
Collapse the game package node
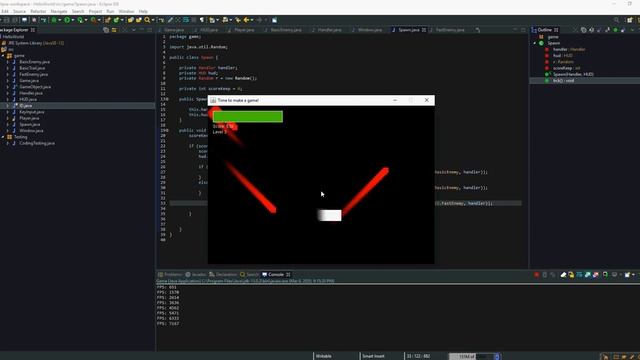point(3,56)
